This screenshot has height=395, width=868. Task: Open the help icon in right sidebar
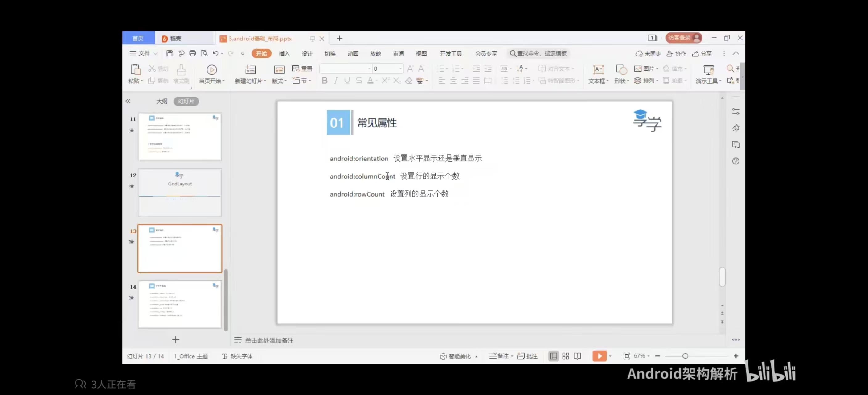point(735,161)
